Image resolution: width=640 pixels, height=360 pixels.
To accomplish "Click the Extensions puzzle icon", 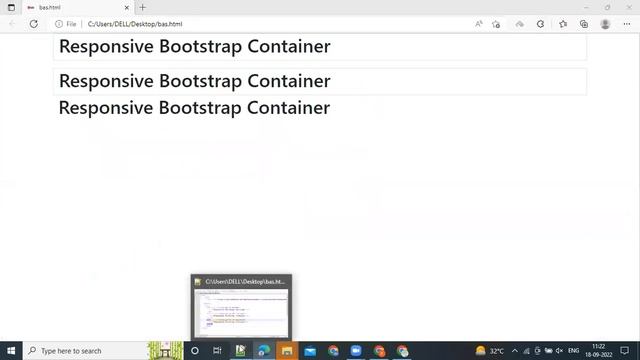I will pyautogui.click(x=540, y=24).
